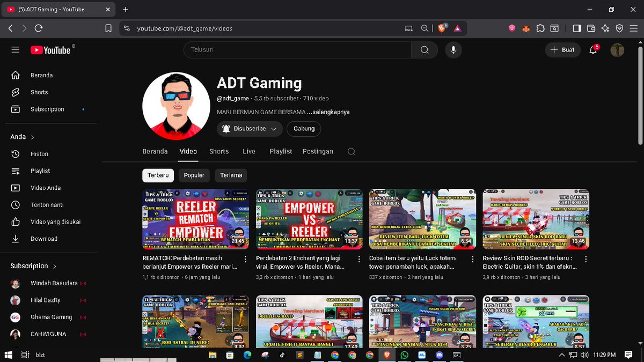Open the notifications bell
The image size is (644, 362).
pyautogui.click(x=593, y=50)
